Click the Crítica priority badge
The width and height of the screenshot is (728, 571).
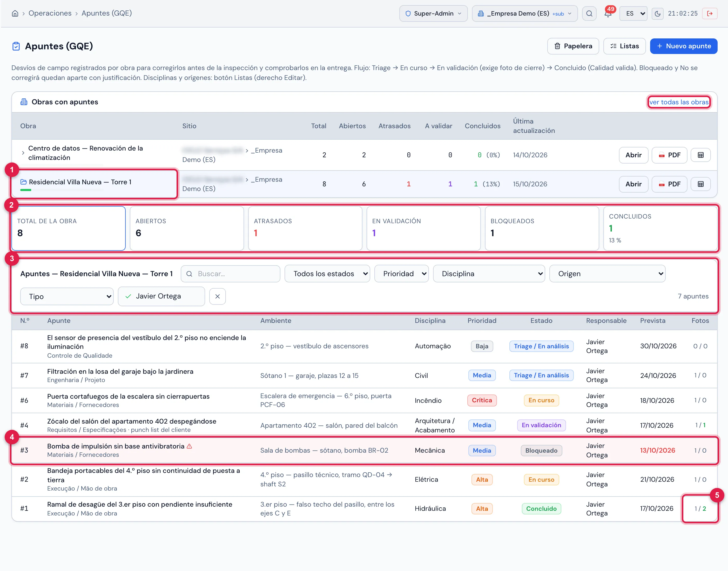click(x=482, y=400)
